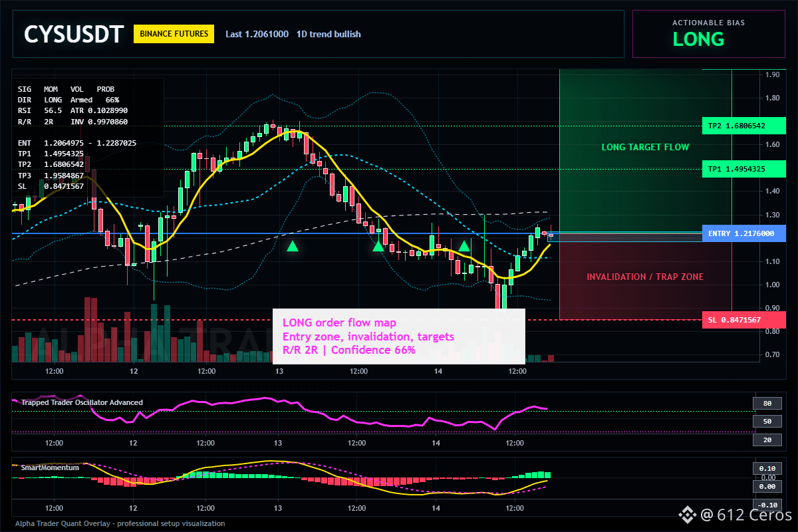Click the green signal triangle just after date 13
This screenshot has height=532, width=798.
click(293, 246)
